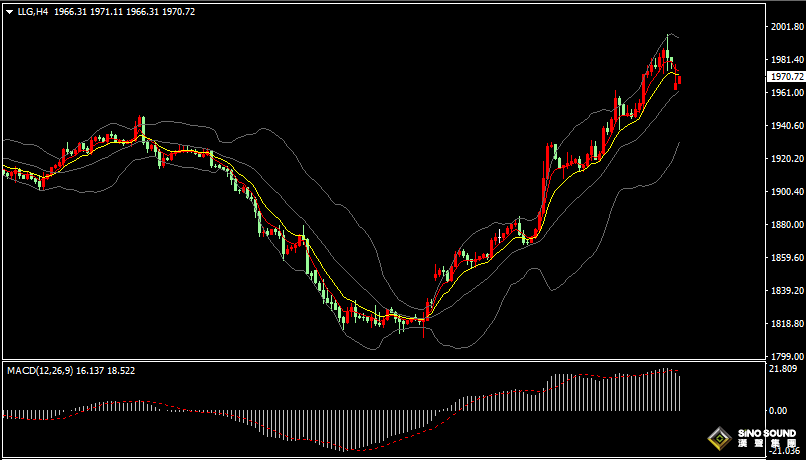Click the Sino Sound diamond logo icon
Screen dimensions: 806x460
[x=718, y=438]
